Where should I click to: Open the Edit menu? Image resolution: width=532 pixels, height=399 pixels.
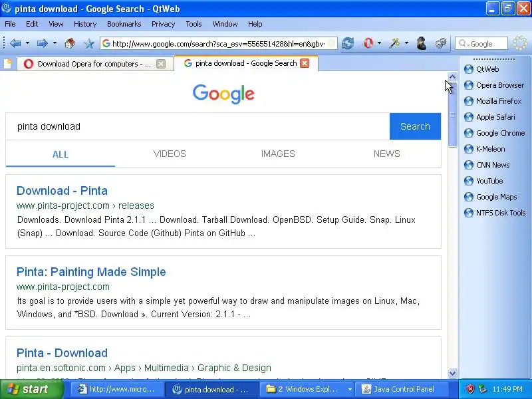(32, 24)
